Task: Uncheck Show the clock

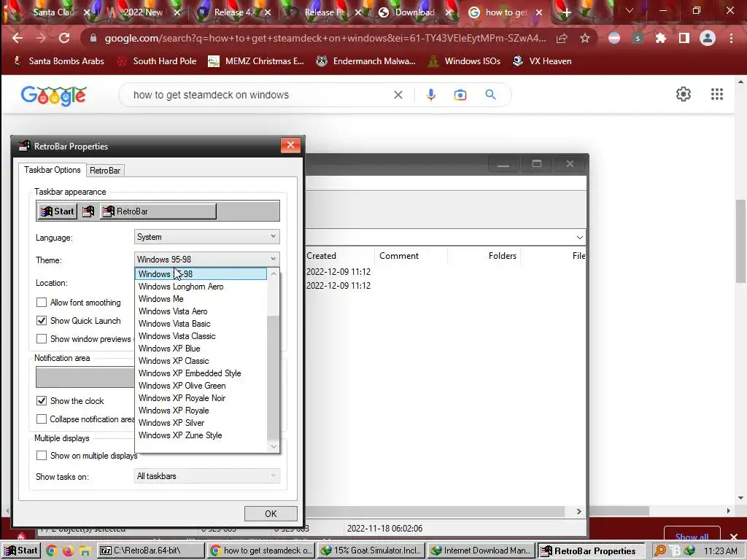Action: 42,400
